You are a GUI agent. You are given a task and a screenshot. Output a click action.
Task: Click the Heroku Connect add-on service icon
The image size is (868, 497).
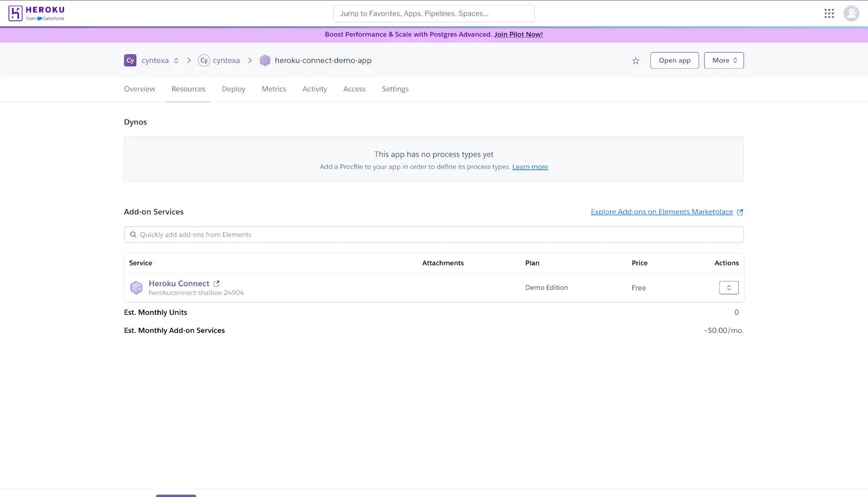[136, 287]
